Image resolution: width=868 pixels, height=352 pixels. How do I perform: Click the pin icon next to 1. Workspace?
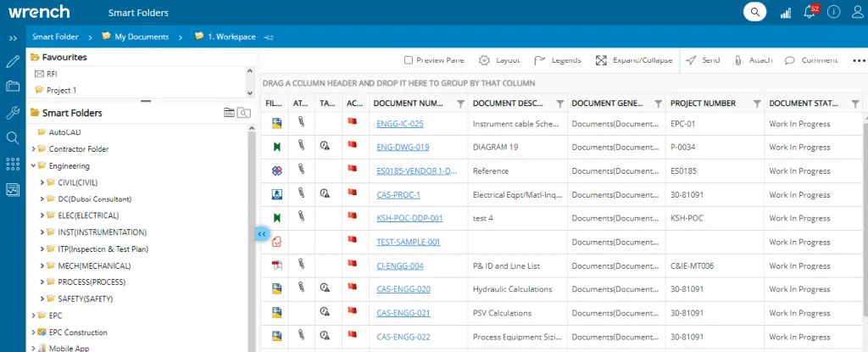coord(269,37)
